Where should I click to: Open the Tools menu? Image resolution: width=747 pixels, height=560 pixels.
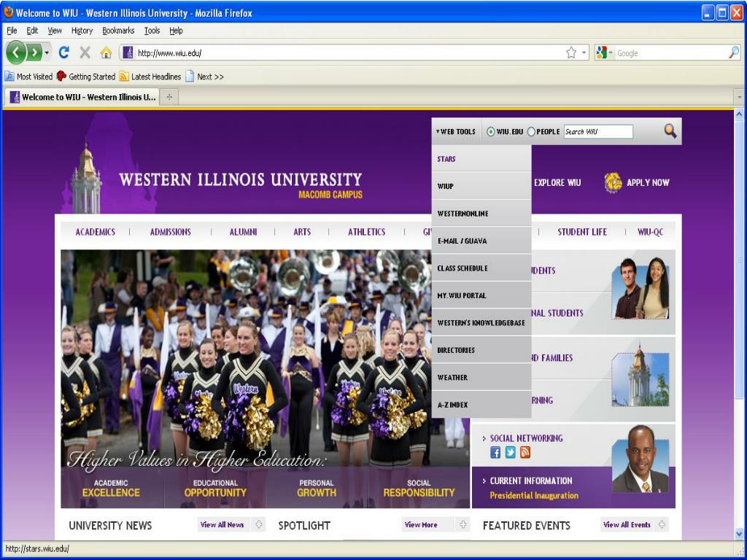[152, 31]
